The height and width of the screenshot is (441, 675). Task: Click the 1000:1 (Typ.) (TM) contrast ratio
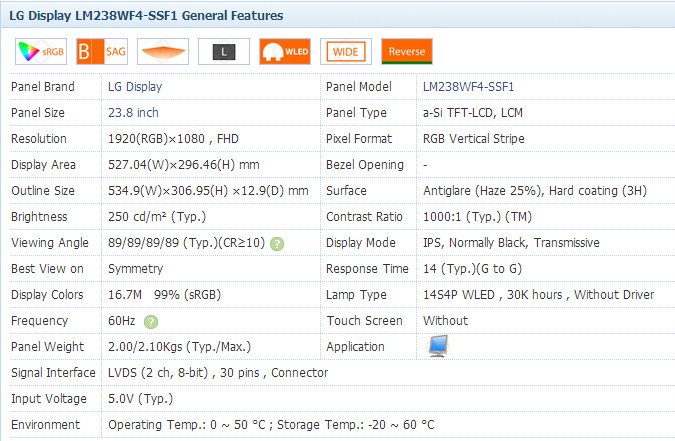pos(477,217)
